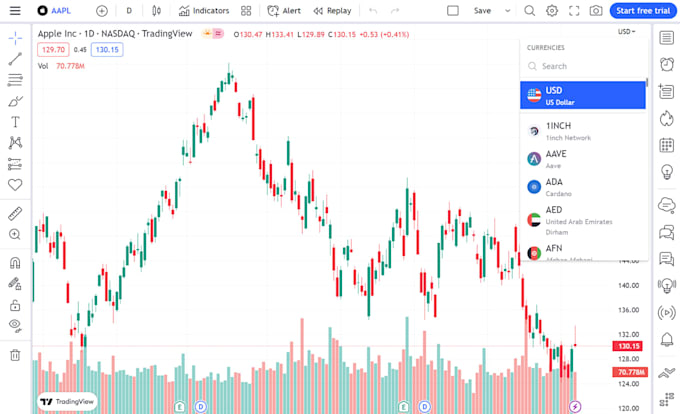Click the purple lightning timeline marker

(575, 407)
